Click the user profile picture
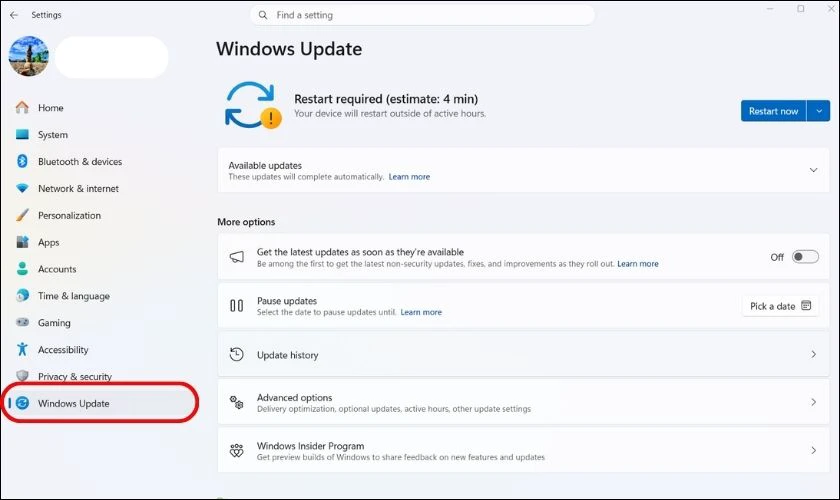Screen dimensions: 840x500 [28, 56]
